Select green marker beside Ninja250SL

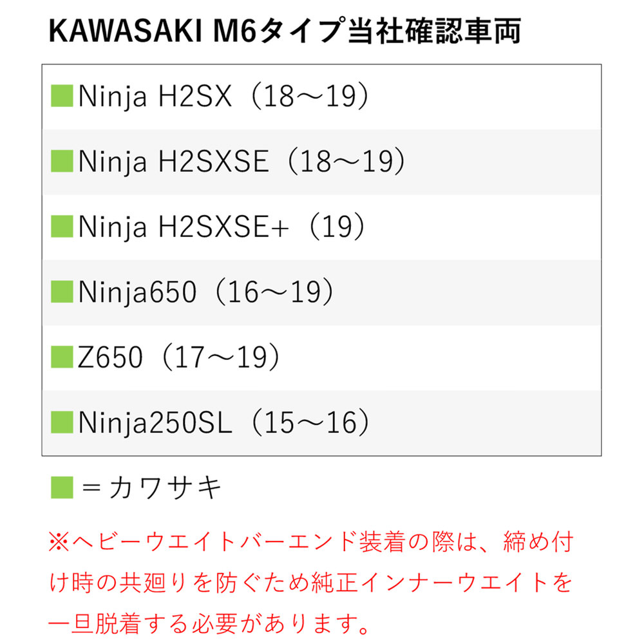(x=62, y=422)
